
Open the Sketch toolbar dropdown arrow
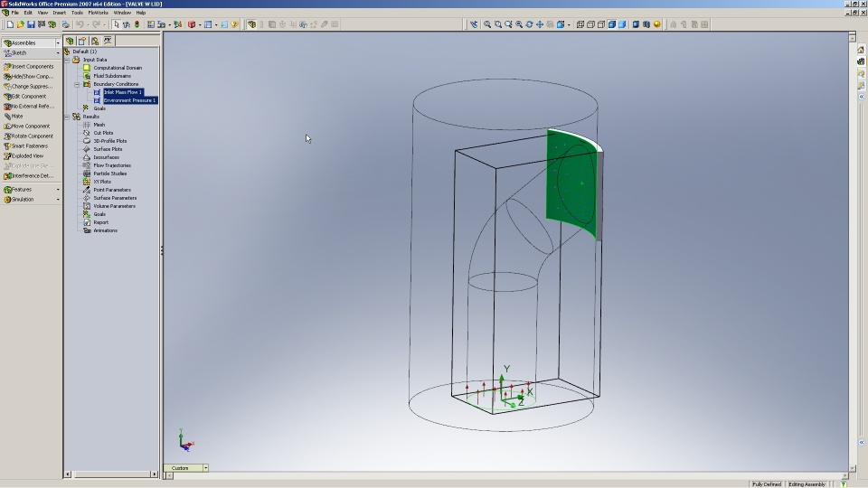(58, 52)
